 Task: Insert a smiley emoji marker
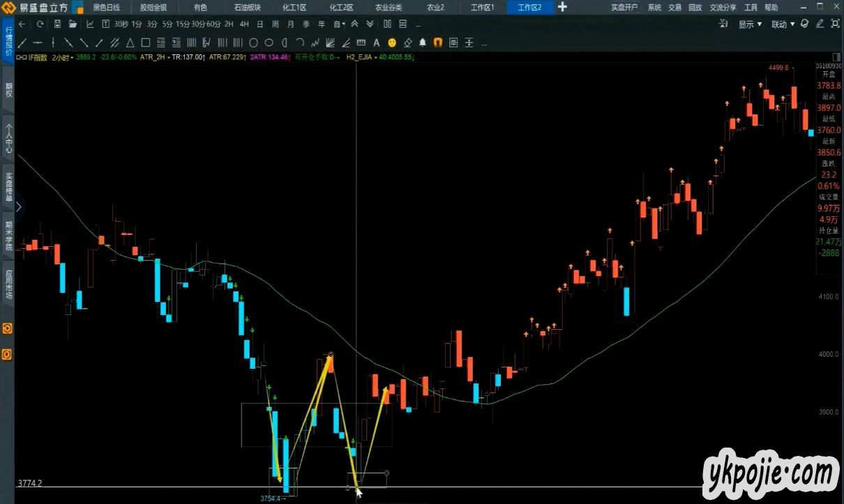click(392, 43)
